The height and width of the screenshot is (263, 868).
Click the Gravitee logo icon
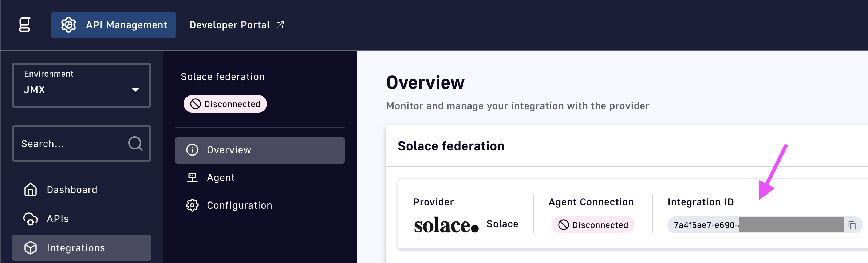[24, 25]
